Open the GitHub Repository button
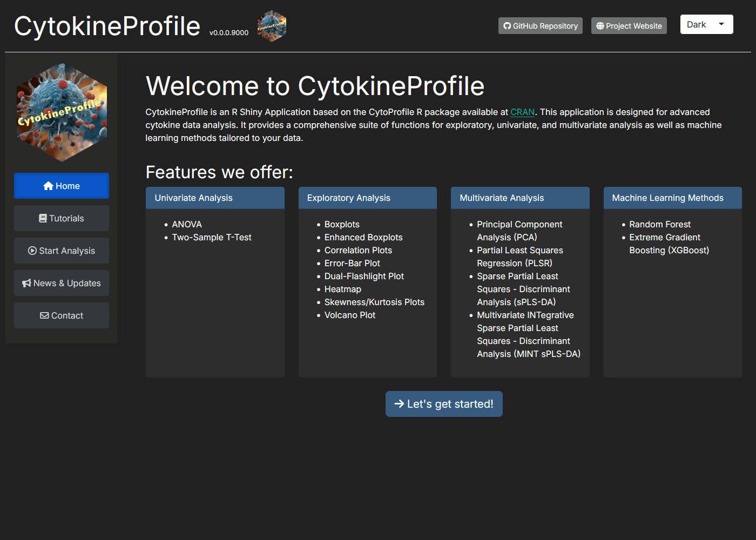756x540 pixels. click(x=540, y=26)
